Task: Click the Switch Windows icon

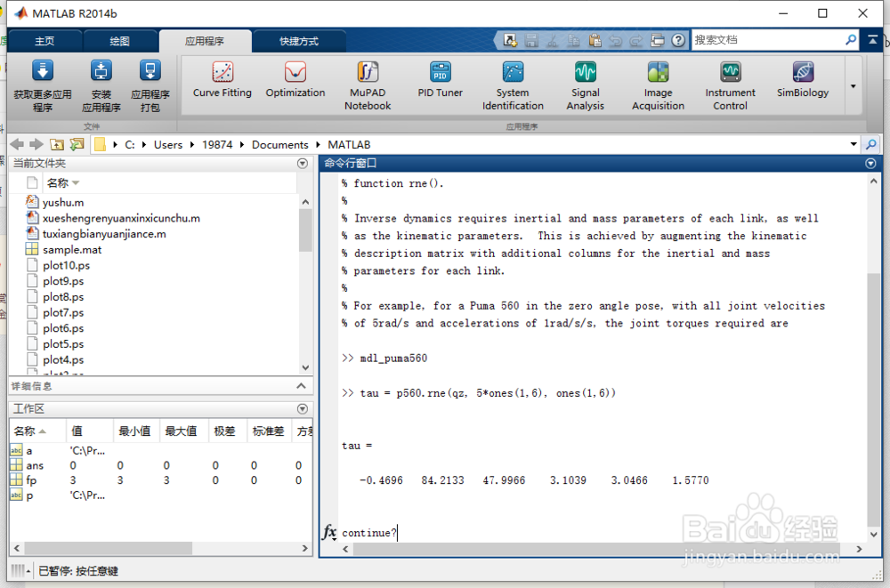Action: pyautogui.click(x=658, y=40)
